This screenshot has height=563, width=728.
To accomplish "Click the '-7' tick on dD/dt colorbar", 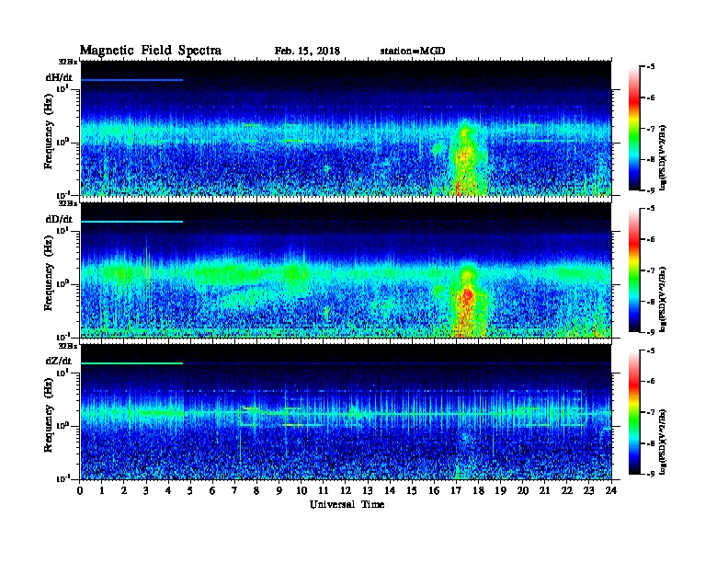I will (651, 270).
